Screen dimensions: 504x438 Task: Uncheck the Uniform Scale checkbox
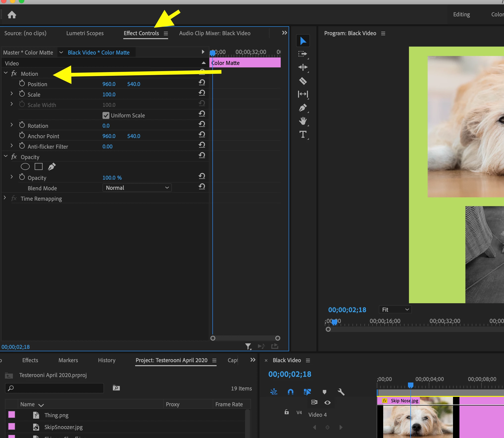point(106,115)
